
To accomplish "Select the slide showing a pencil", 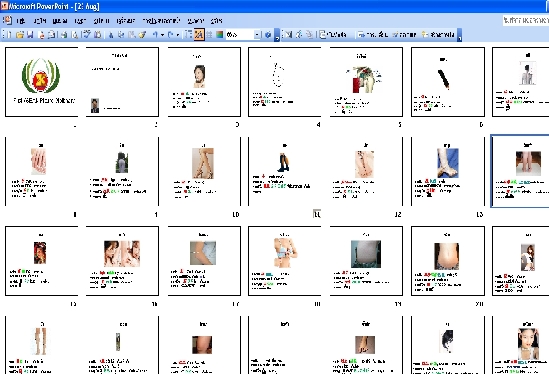I will click(448, 82).
